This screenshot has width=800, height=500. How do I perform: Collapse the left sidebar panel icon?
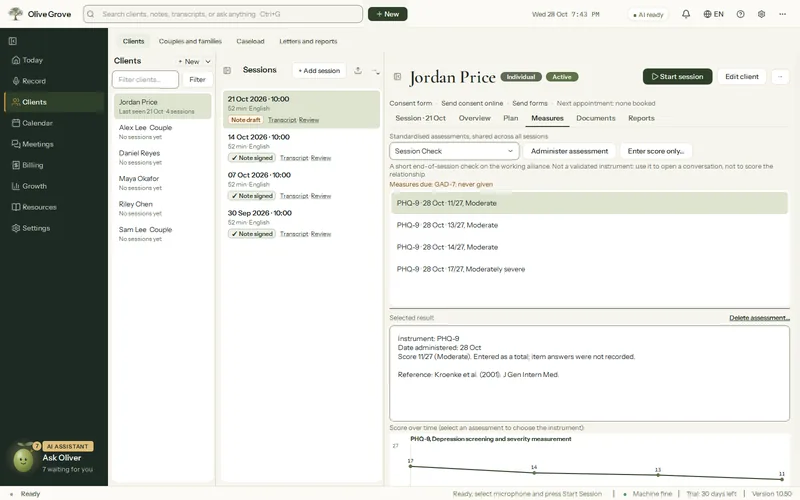(13, 41)
